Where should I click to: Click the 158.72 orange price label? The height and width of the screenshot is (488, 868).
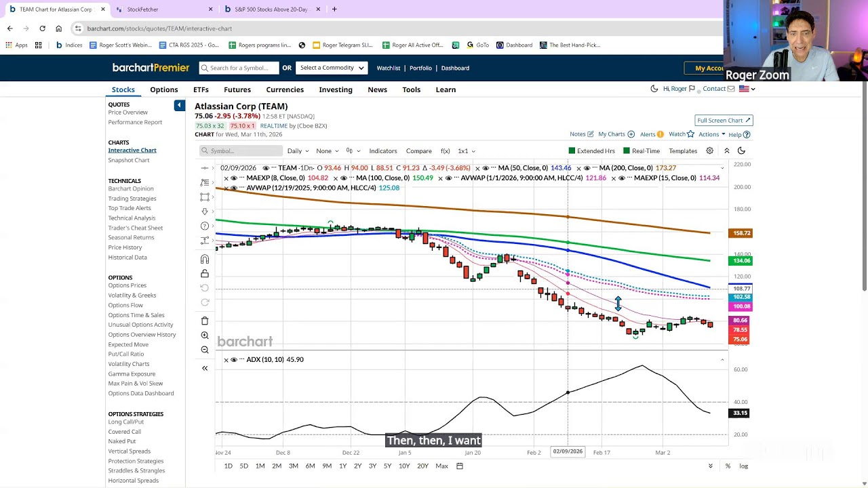click(x=740, y=233)
